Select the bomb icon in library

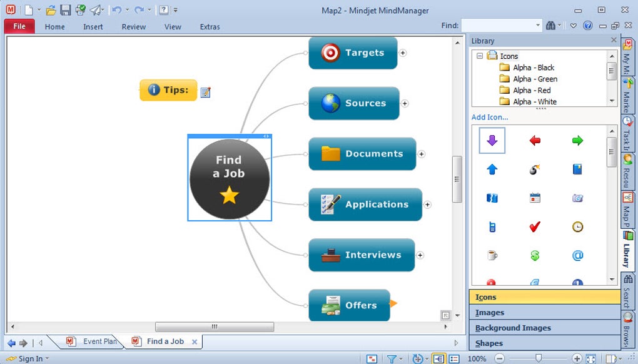[535, 169]
